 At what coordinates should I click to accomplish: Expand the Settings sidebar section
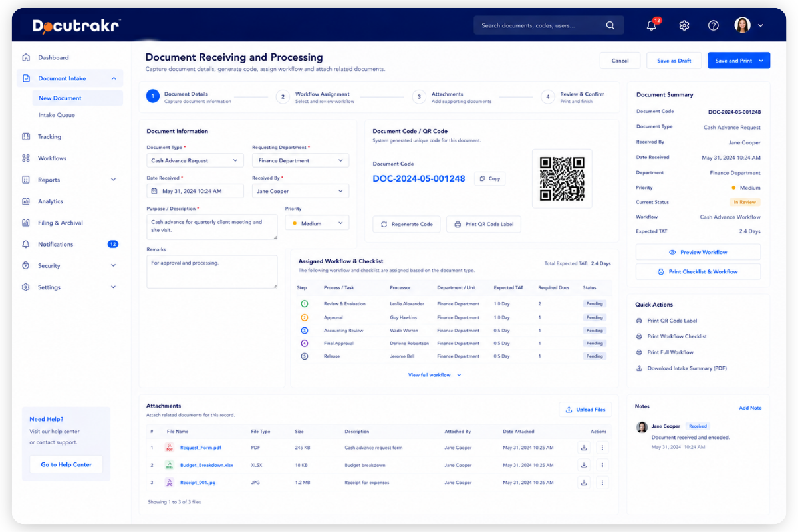114,287
